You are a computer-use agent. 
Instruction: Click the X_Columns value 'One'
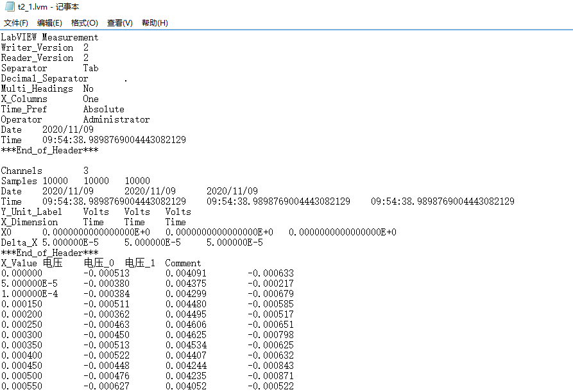pos(90,99)
